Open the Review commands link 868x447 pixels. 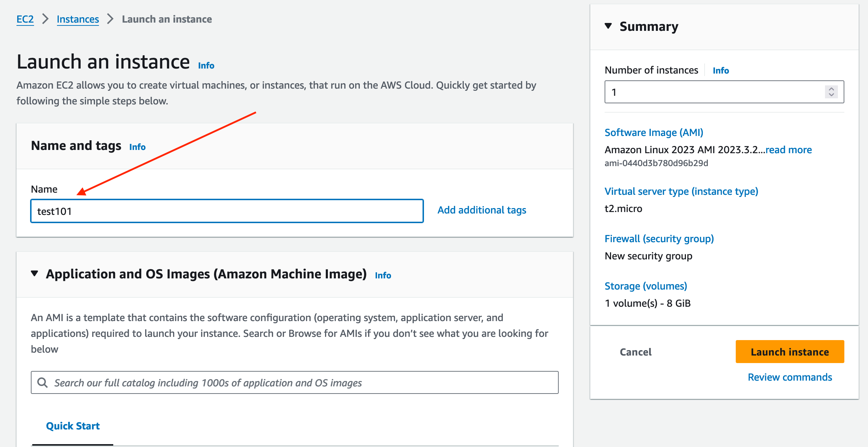(x=790, y=377)
